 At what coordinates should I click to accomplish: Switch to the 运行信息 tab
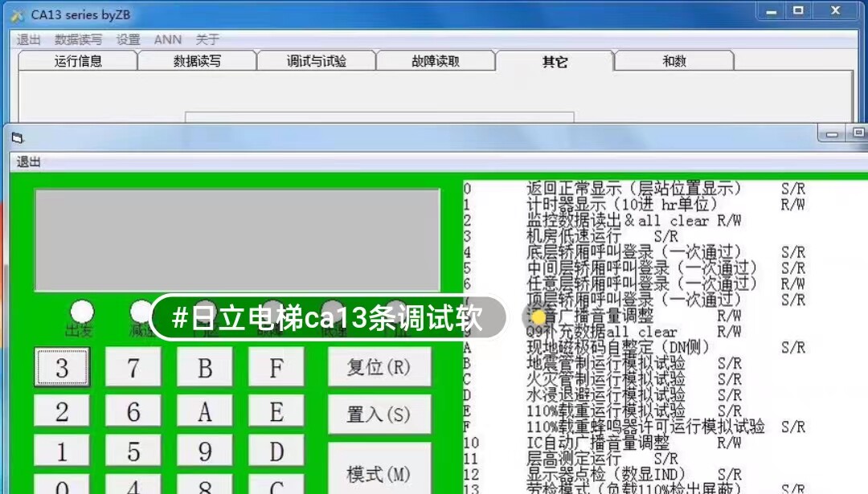coord(76,60)
